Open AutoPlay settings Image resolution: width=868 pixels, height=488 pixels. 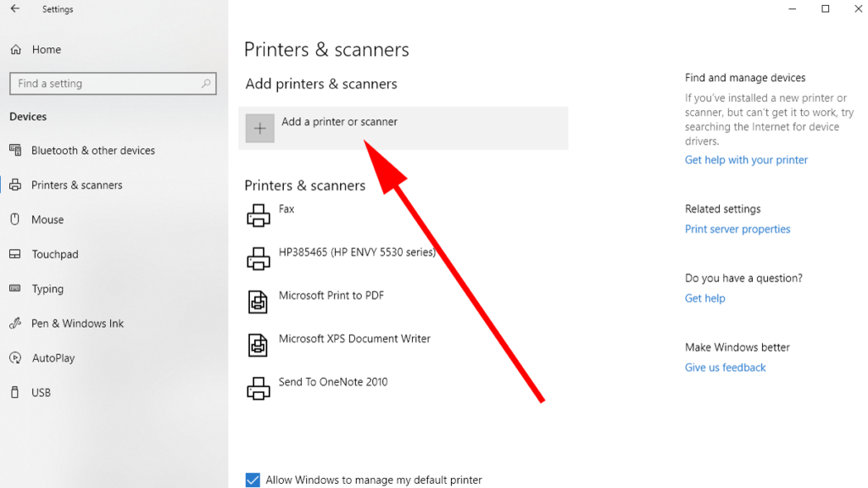53,358
